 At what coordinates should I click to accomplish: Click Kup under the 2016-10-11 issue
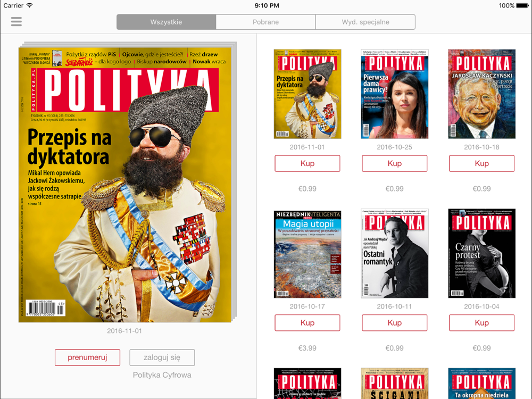395,323
